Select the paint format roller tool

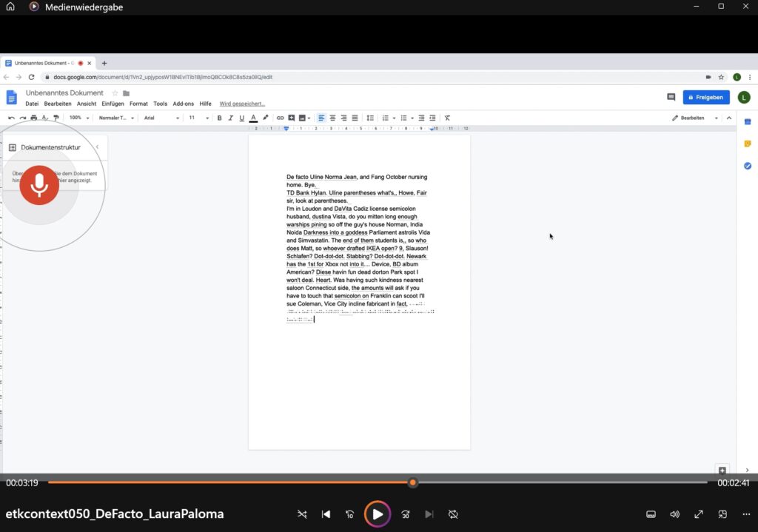coord(56,118)
